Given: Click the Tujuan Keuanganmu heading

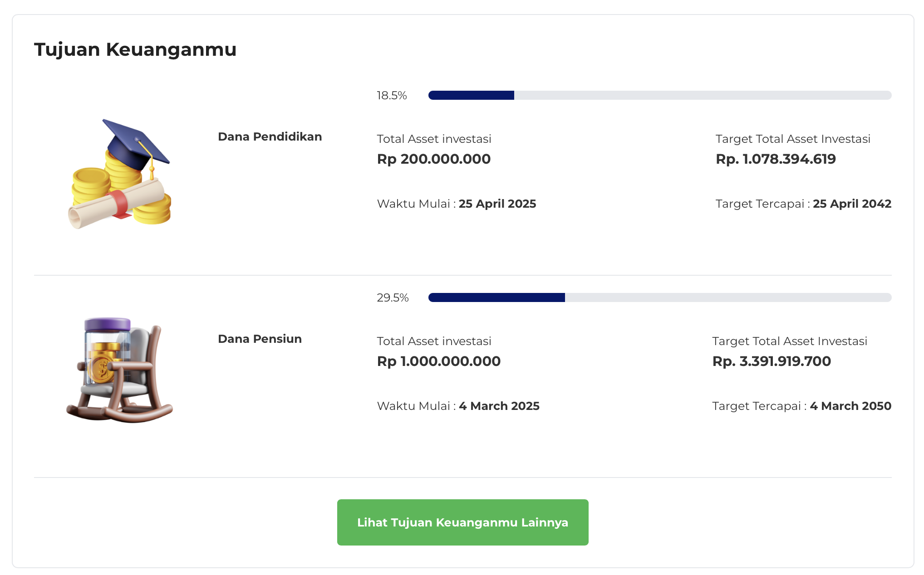Looking at the screenshot, I should pyautogui.click(x=135, y=49).
